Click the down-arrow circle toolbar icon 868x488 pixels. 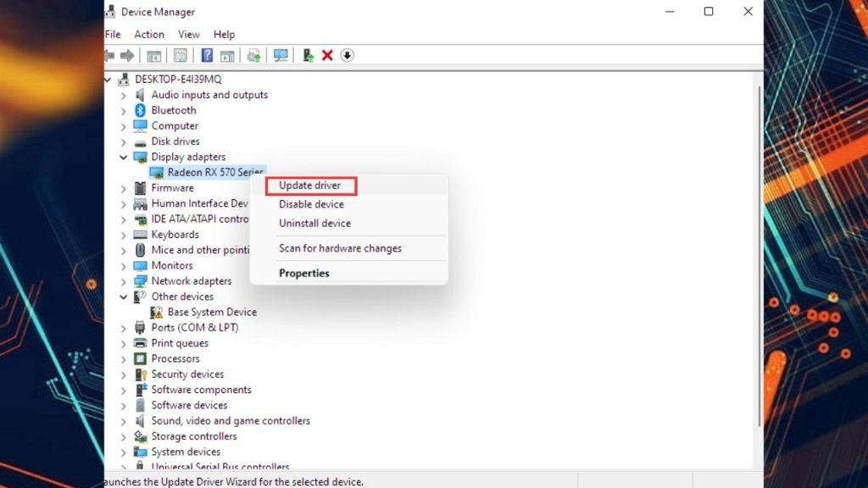click(x=347, y=55)
